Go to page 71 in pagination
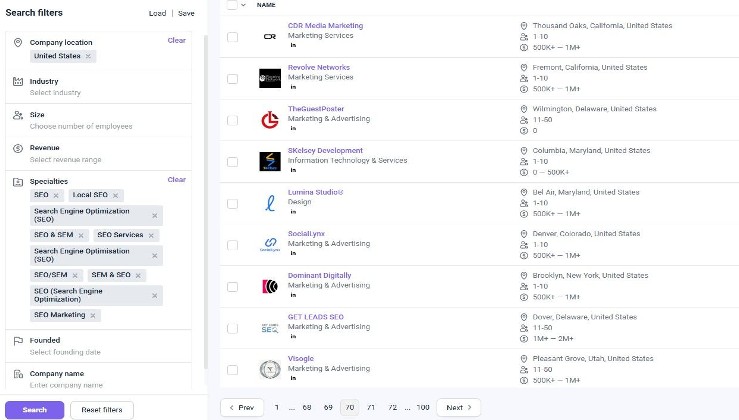The image size is (739, 420). point(371,408)
